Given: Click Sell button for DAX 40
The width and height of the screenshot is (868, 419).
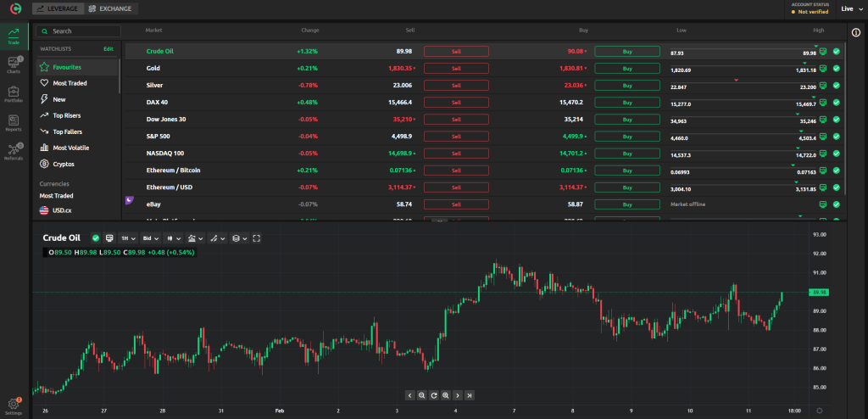Looking at the screenshot, I should (x=456, y=103).
